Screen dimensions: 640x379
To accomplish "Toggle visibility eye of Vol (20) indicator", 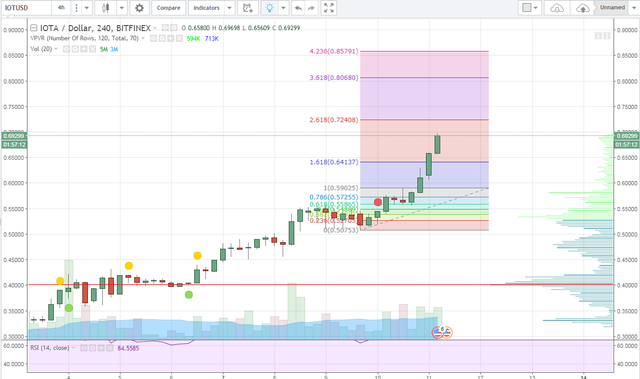I will point(66,49).
